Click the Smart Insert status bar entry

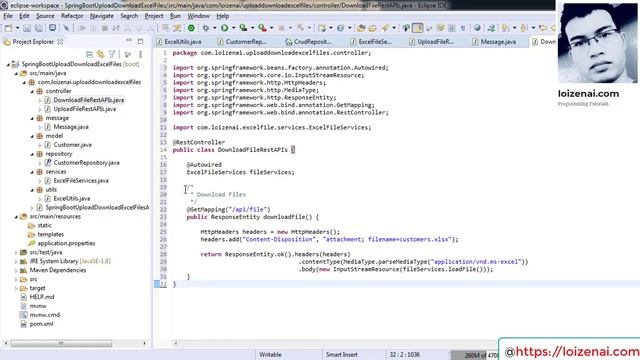(342, 355)
